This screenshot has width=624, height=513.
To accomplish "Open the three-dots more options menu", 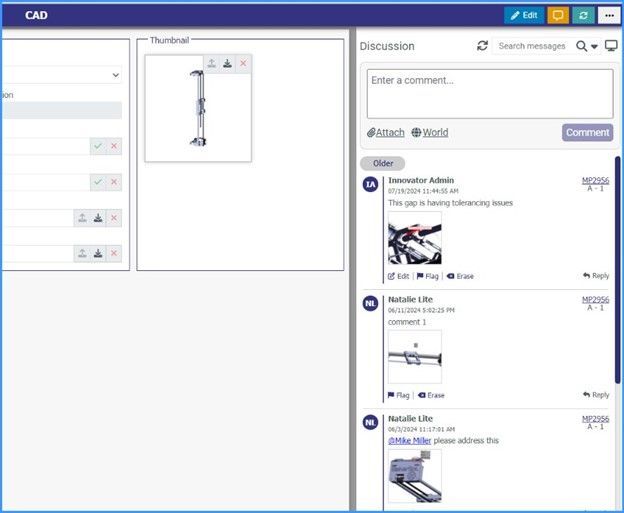I will [x=609, y=15].
